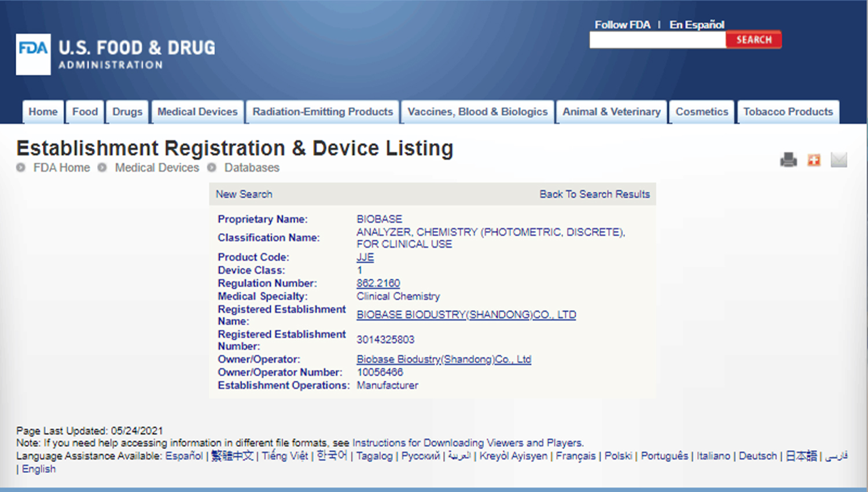
Task: Print this page via printer icon
Action: pyautogui.click(x=788, y=160)
